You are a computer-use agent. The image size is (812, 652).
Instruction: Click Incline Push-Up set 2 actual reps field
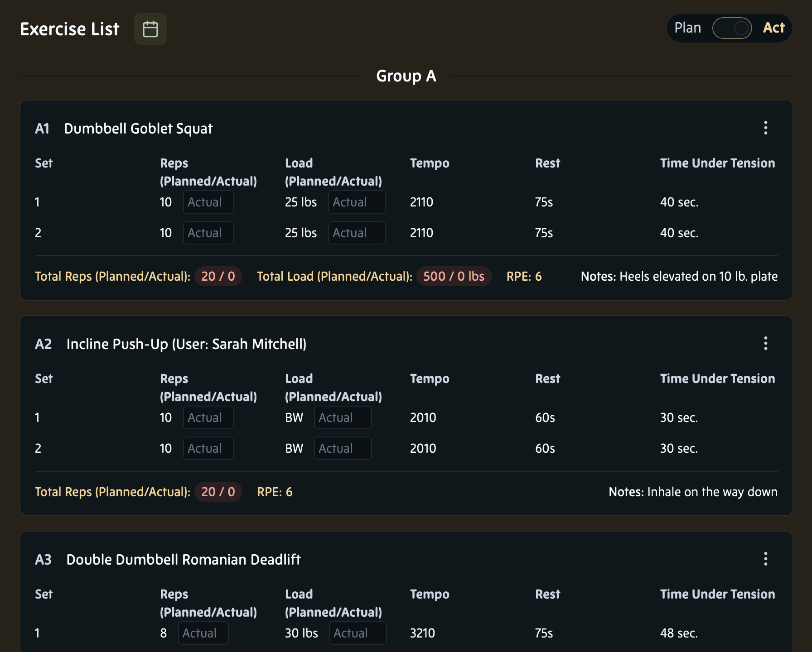click(208, 448)
